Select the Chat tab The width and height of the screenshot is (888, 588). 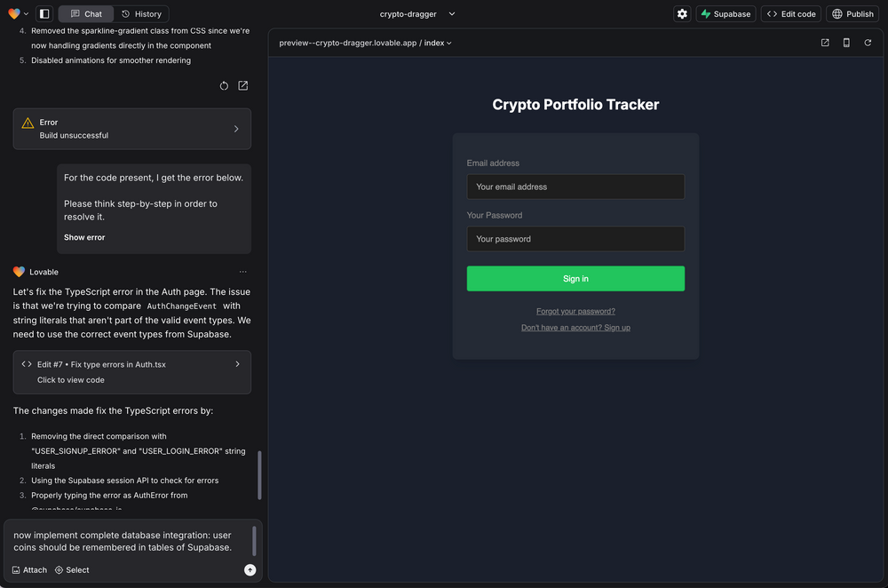(86, 14)
